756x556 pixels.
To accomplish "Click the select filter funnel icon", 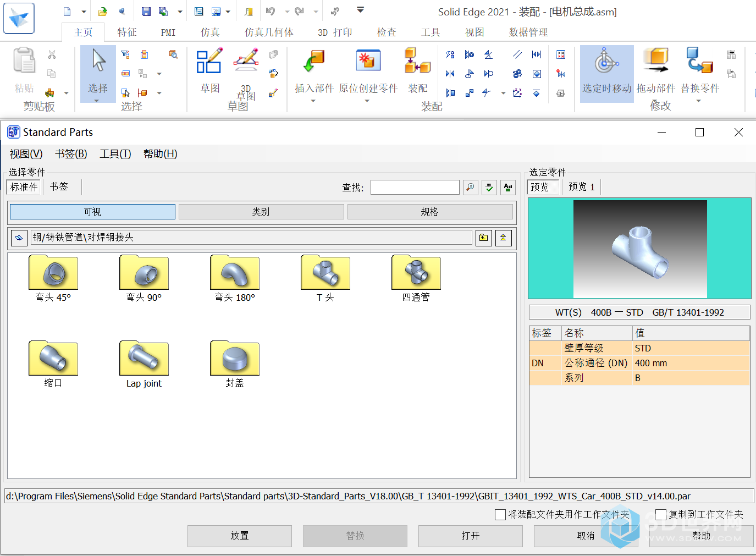I will (125, 54).
